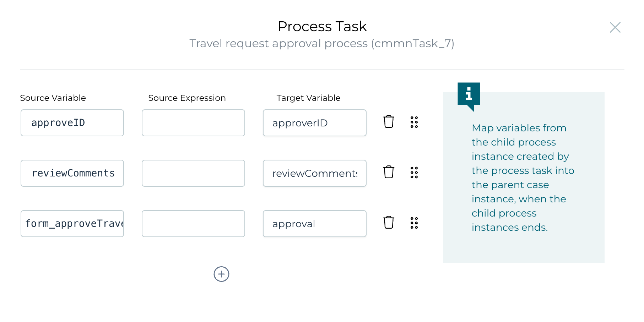This screenshot has height=322, width=644.
Task: Click the drag handle on the reviewComments row
Action: [414, 172]
